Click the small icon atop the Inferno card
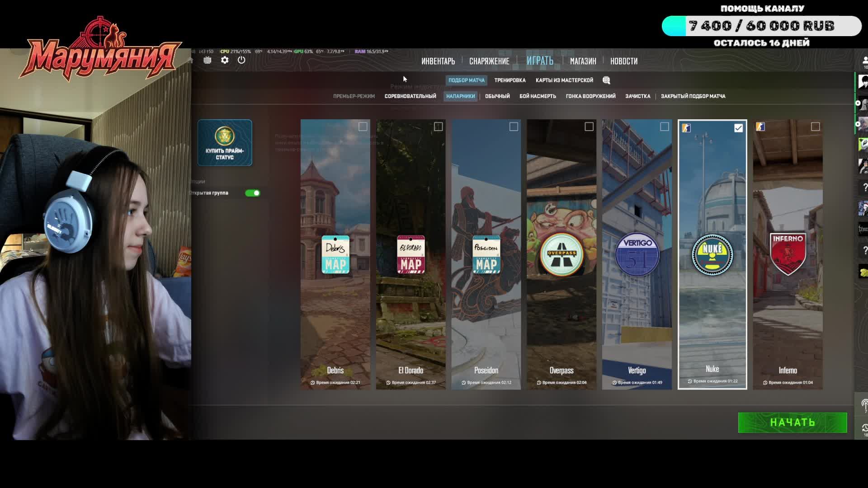Image resolution: width=868 pixels, height=488 pixels. point(760,127)
